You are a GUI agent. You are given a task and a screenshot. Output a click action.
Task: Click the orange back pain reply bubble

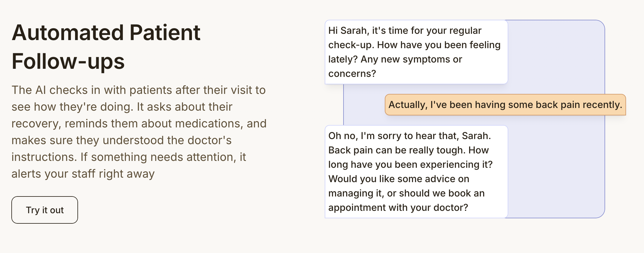coord(505,105)
